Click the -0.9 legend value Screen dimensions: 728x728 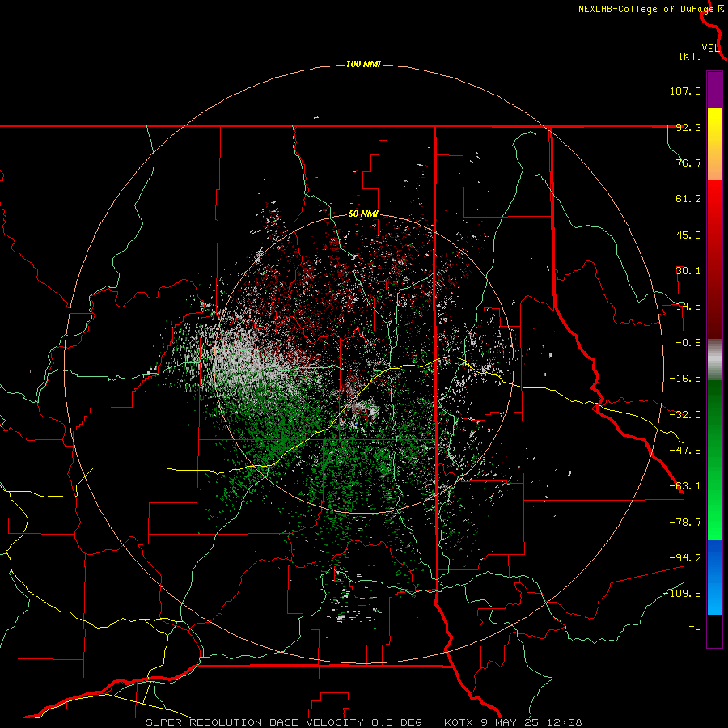click(x=688, y=343)
